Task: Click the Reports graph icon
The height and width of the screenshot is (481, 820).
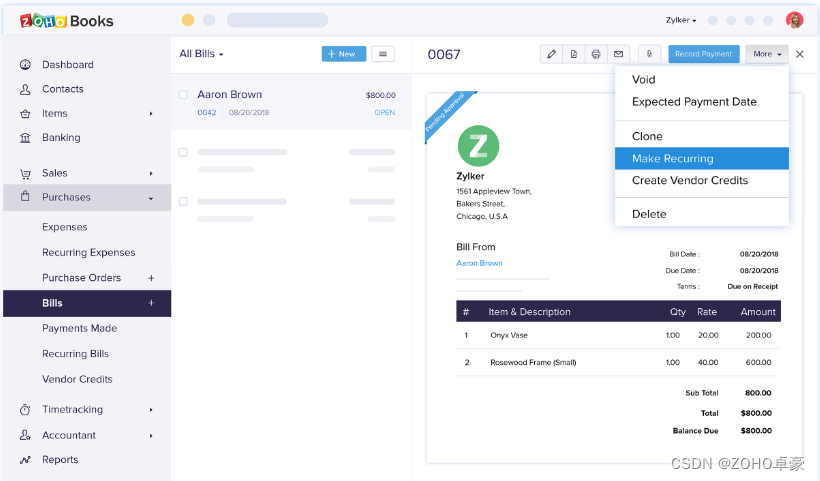Action: coord(25,460)
